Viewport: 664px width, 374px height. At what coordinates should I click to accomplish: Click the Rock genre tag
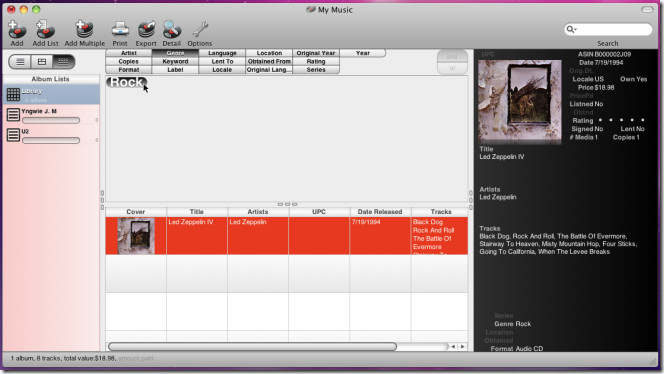coord(126,82)
